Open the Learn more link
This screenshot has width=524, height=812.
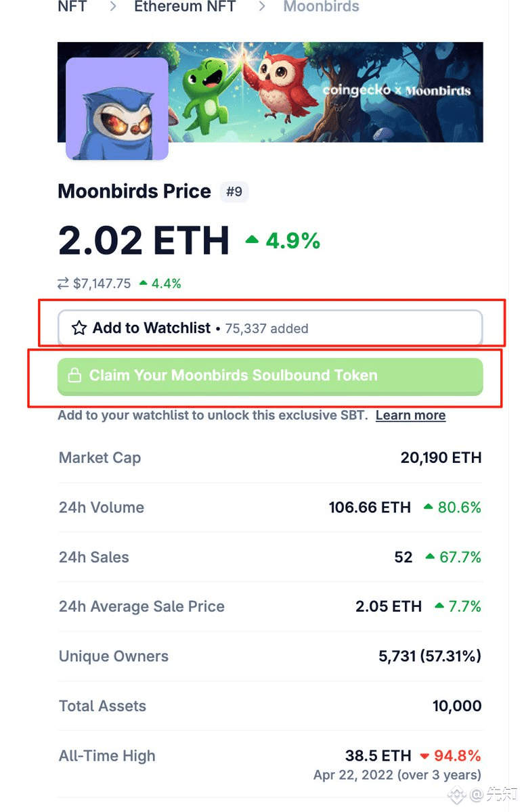point(410,415)
